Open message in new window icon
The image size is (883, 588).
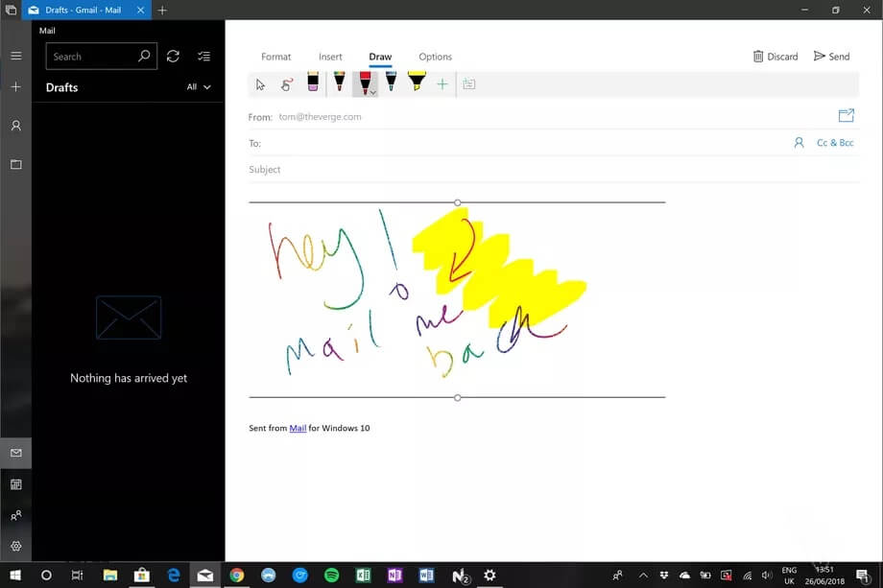coord(846,116)
